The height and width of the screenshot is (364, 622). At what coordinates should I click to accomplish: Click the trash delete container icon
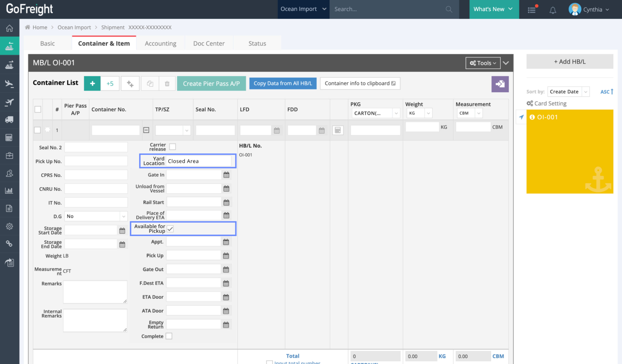coord(167,84)
